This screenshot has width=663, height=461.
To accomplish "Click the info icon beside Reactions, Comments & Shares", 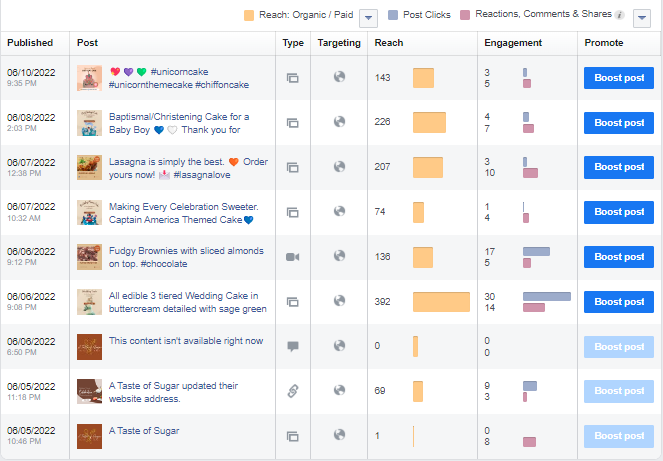I will point(620,15).
